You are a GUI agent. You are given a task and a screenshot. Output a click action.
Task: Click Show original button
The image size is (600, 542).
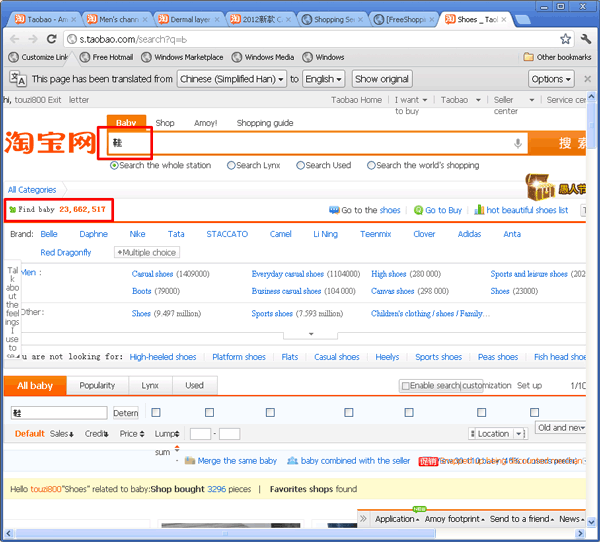[382, 79]
